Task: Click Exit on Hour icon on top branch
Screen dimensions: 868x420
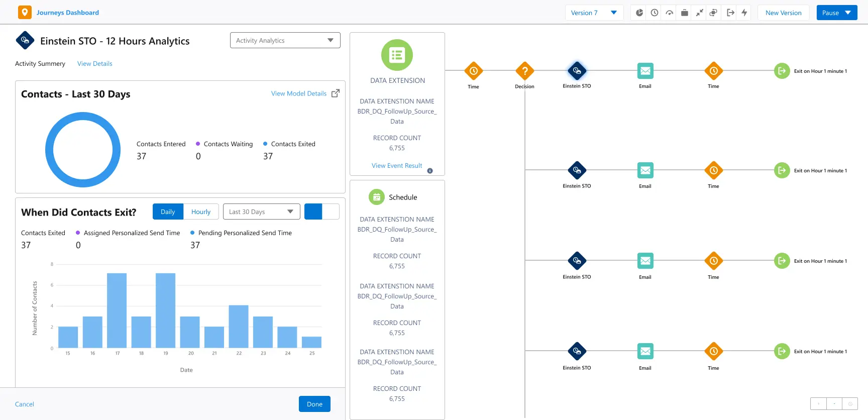Action: tap(782, 71)
